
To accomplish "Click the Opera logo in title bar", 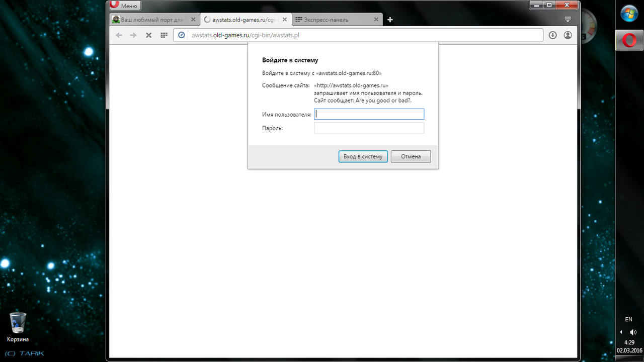I will (x=114, y=4).
